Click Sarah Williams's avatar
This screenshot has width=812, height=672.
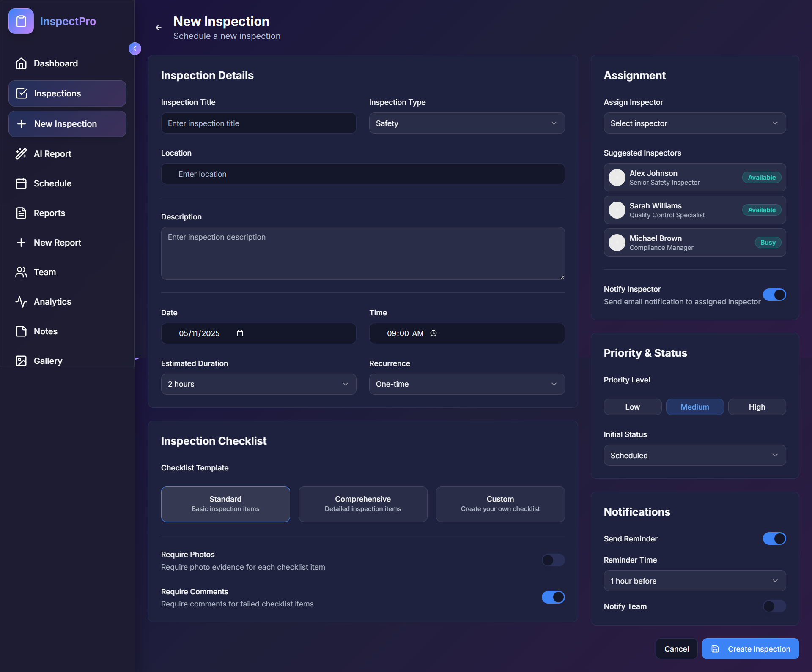(617, 210)
